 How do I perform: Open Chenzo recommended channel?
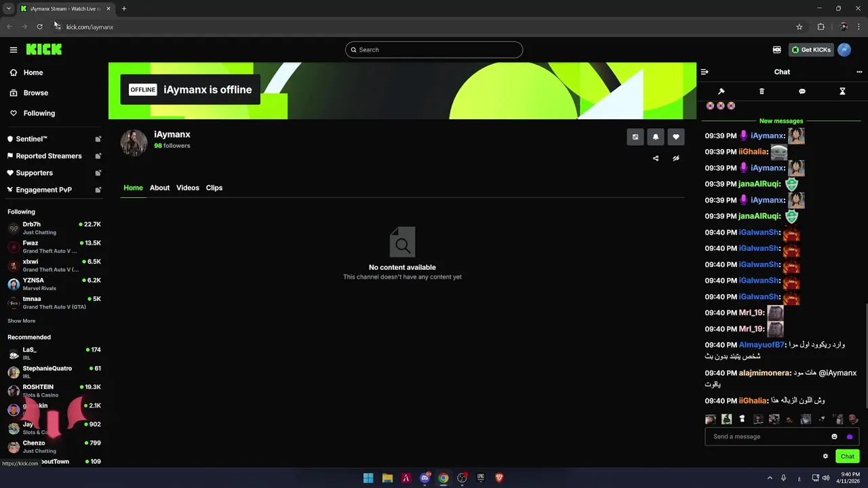(x=54, y=447)
